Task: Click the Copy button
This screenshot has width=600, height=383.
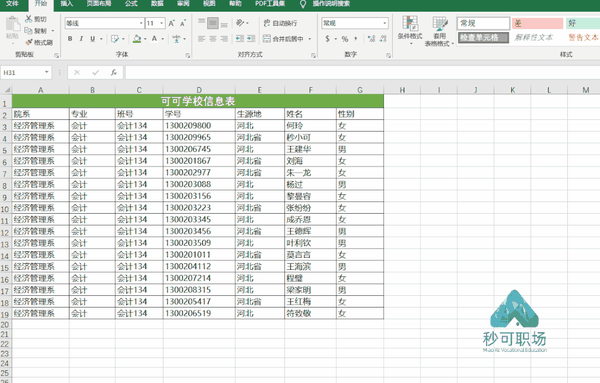Action: coord(36,31)
